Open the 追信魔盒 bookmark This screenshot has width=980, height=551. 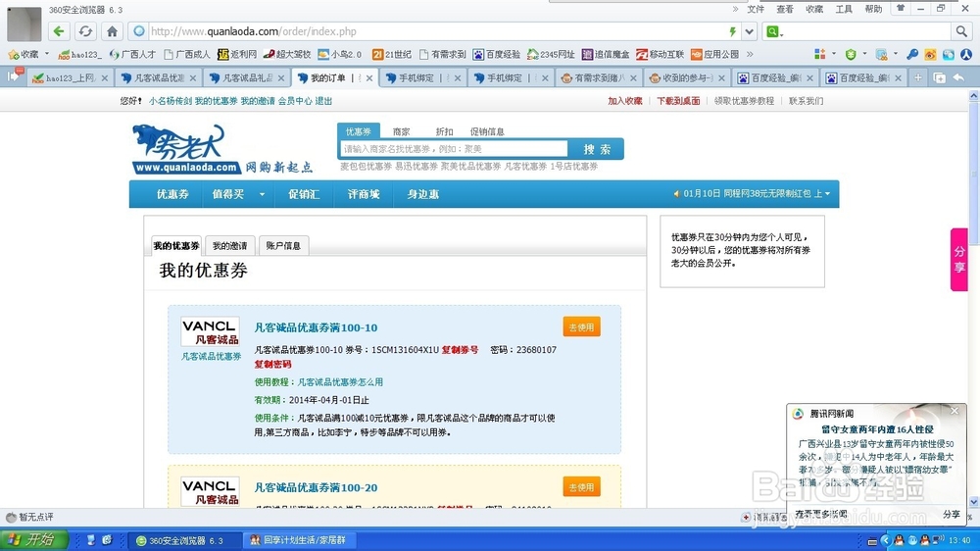tap(606, 54)
